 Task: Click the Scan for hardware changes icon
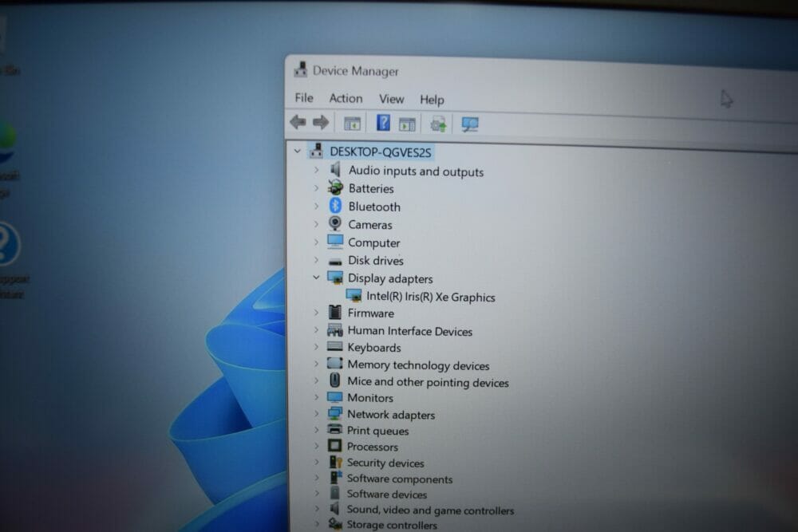pos(470,124)
